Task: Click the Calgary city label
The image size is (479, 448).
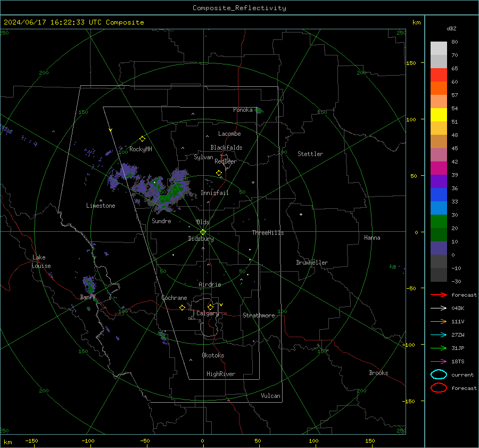Action: (208, 313)
